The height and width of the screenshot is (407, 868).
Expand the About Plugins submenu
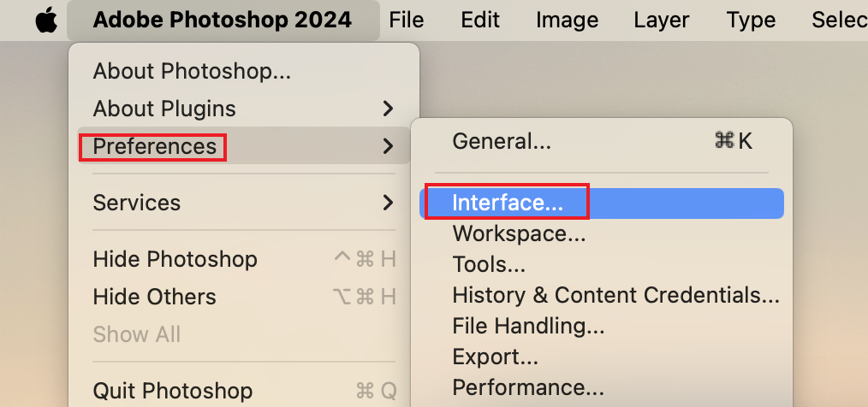click(244, 109)
